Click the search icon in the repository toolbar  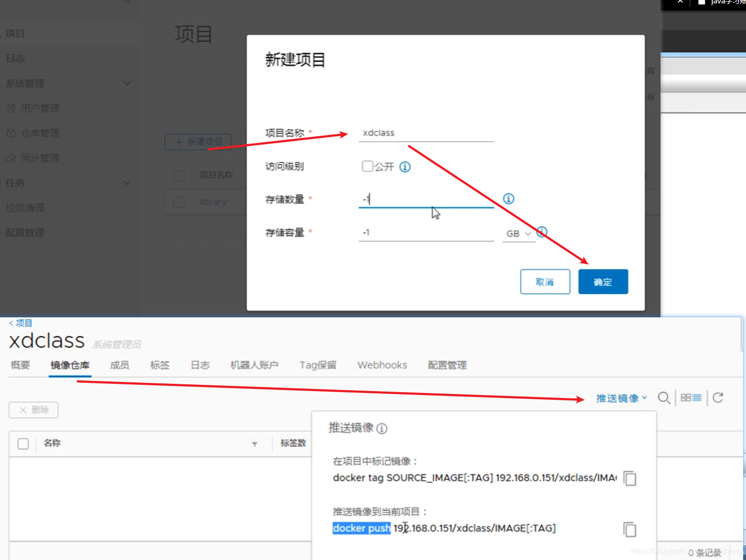click(x=664, y=398)
